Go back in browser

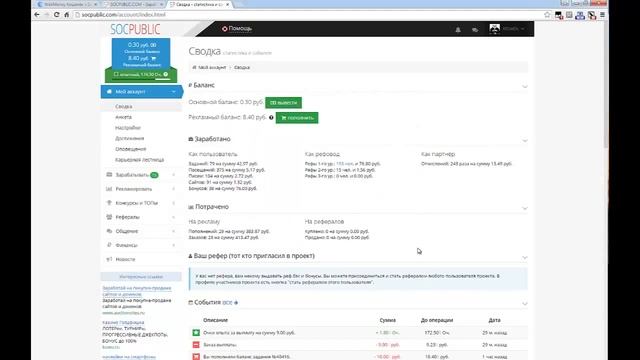[x=37, y=15]
